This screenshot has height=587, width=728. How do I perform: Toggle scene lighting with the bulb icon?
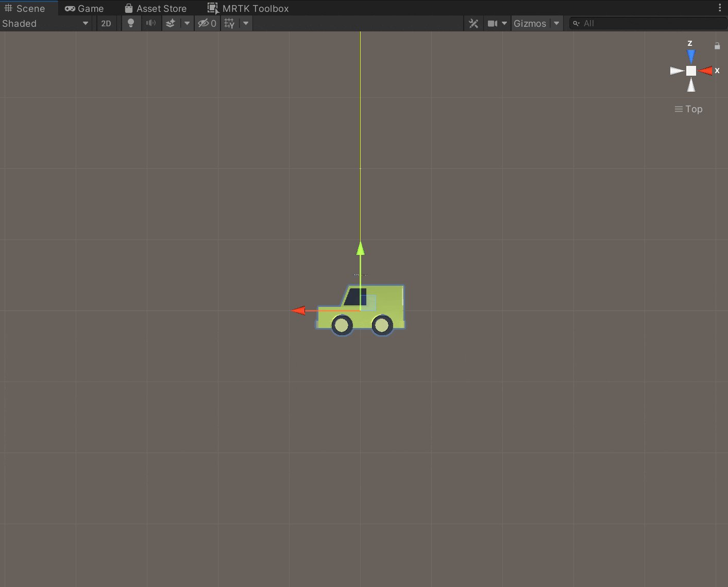[x=131, y=23]
